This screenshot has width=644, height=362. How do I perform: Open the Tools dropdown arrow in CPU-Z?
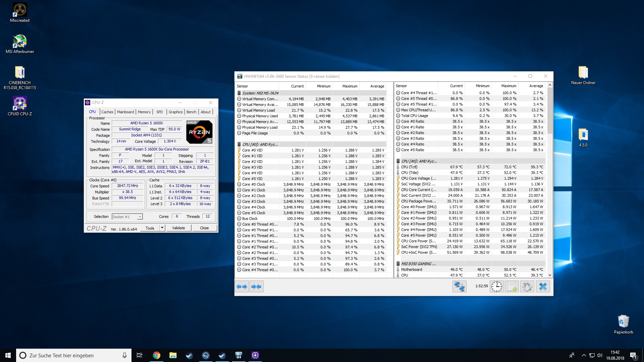[x=162, y=228]
